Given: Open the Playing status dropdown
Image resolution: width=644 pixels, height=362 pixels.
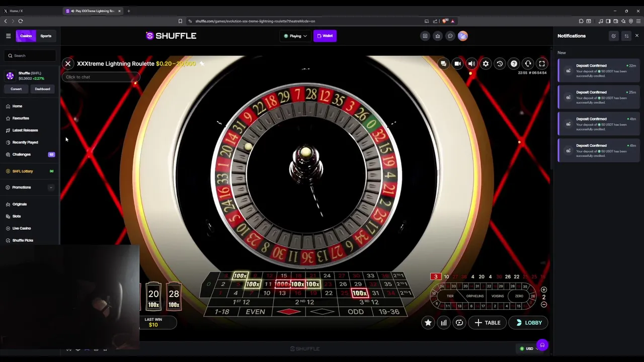Looking at the screenshot, I should pyautogui.click(x=295, y=36).
